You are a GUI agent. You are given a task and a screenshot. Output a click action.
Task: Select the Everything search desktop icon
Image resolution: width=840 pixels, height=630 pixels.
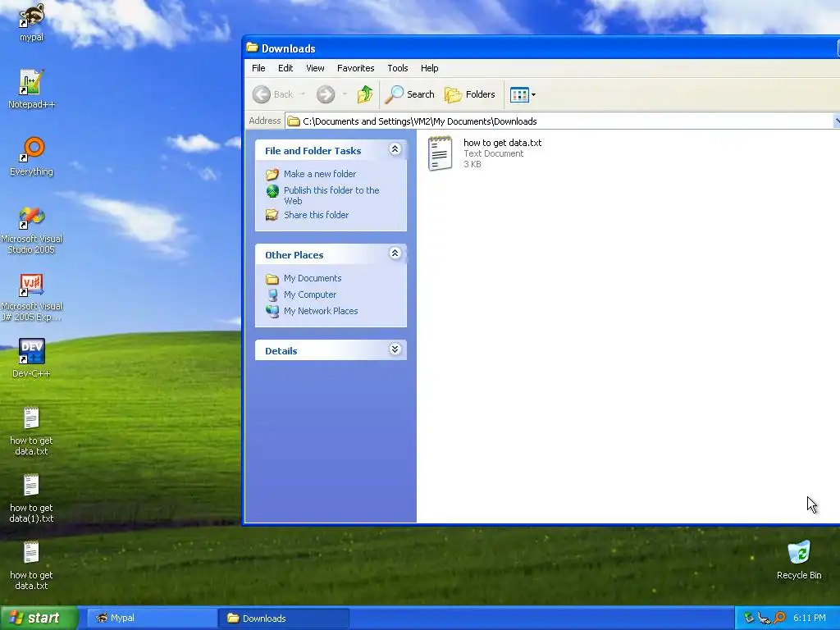click(31, 157)
